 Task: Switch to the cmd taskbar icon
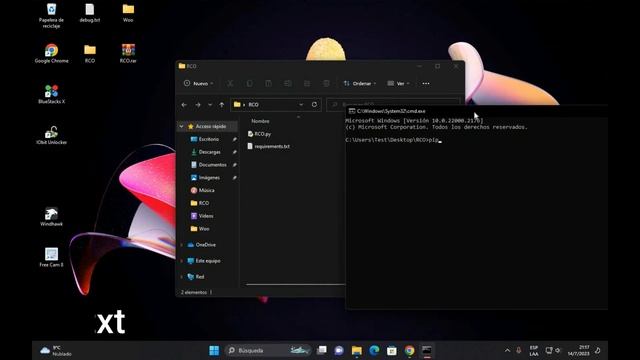[x=427, y=350]
